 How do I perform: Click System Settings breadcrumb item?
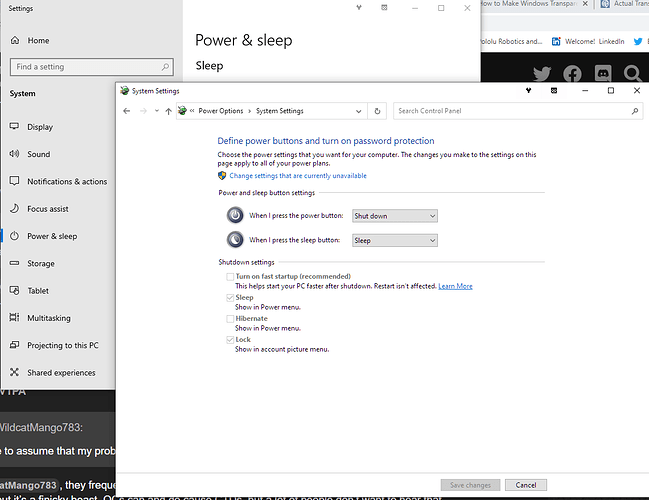[279, 111]
